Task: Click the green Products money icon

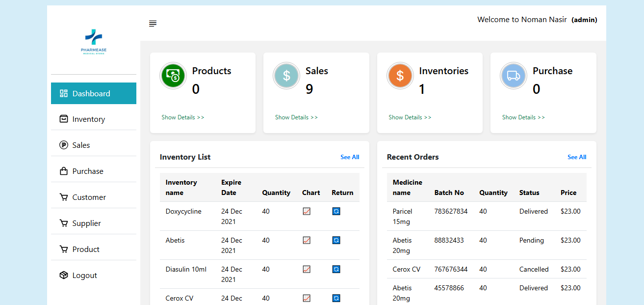Action: pyautogui.click(x=173, y=76)
